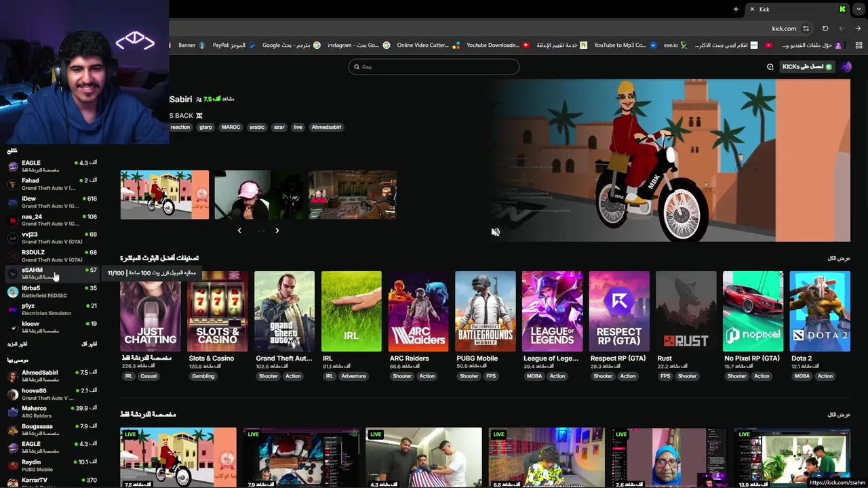Open Raydin PUBG Mobile avatar

click(x=12, y=466)
